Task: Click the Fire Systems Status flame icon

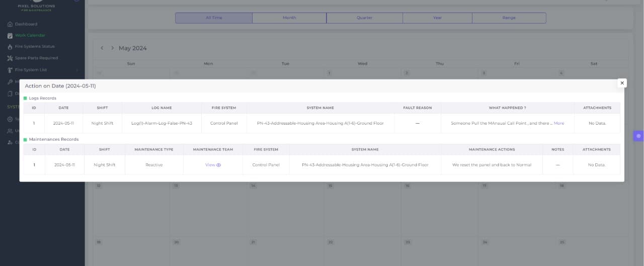Action: [x=10, y=46]
